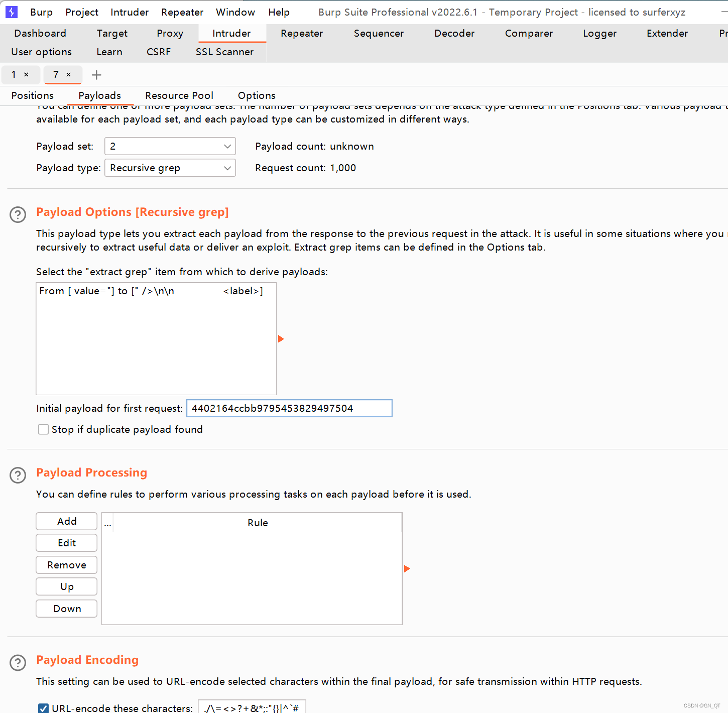Open the Payload set dropdown
The width and height of the screenshot is (728, 713).
pyautogui.click(x=170, y=146)
